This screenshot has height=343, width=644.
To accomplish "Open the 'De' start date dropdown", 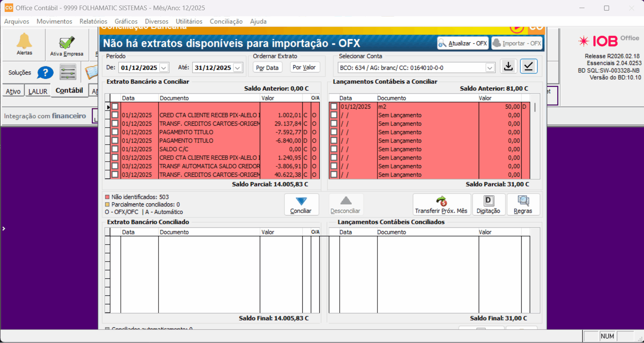I will (164, 68).
